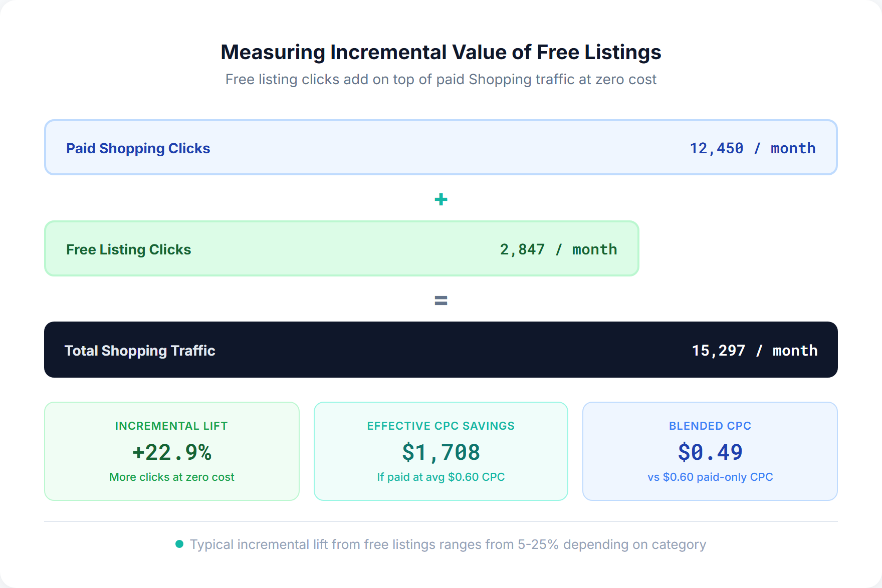Select the Free Listing Clicks card
This screenshot has height=588, width=882.
point(342,248)
